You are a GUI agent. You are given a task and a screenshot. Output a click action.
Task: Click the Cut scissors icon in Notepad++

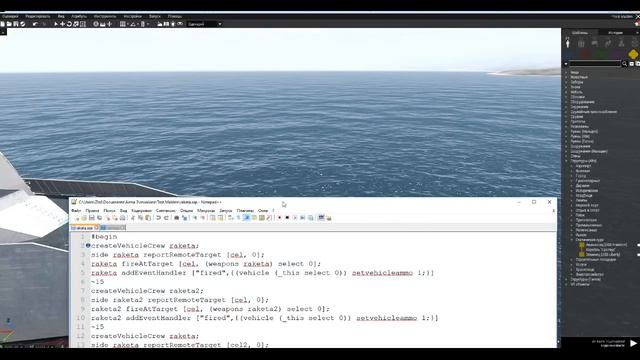point(132,218)
